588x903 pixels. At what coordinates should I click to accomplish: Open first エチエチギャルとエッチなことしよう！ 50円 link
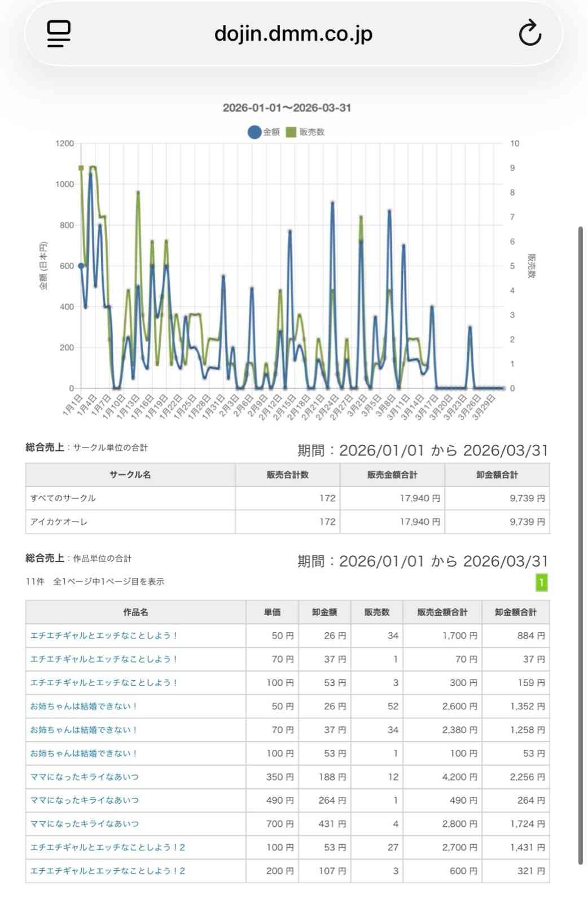tap(104, 635)
